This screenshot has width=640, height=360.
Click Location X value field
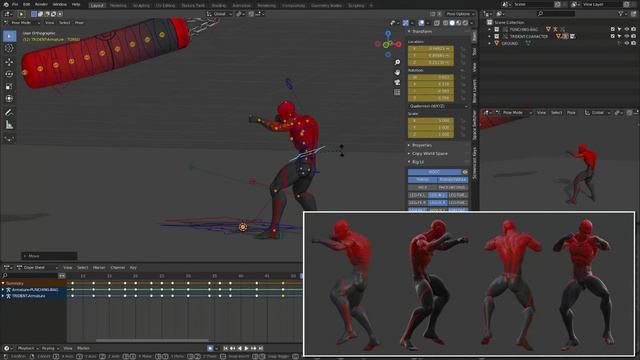431,49
